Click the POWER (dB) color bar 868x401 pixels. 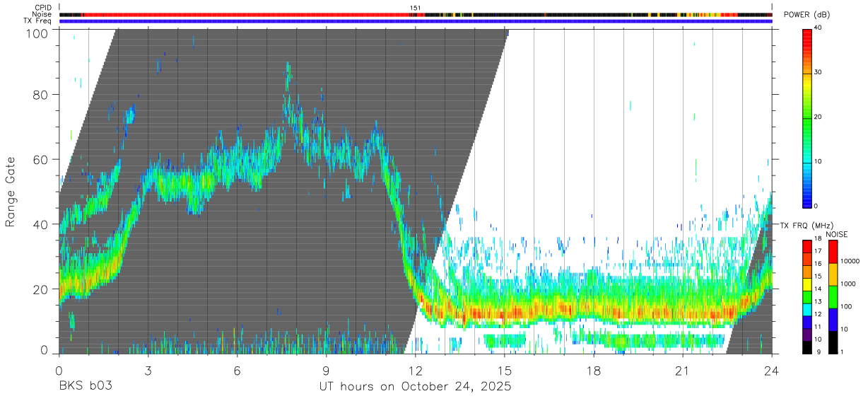tap(807, 117)
